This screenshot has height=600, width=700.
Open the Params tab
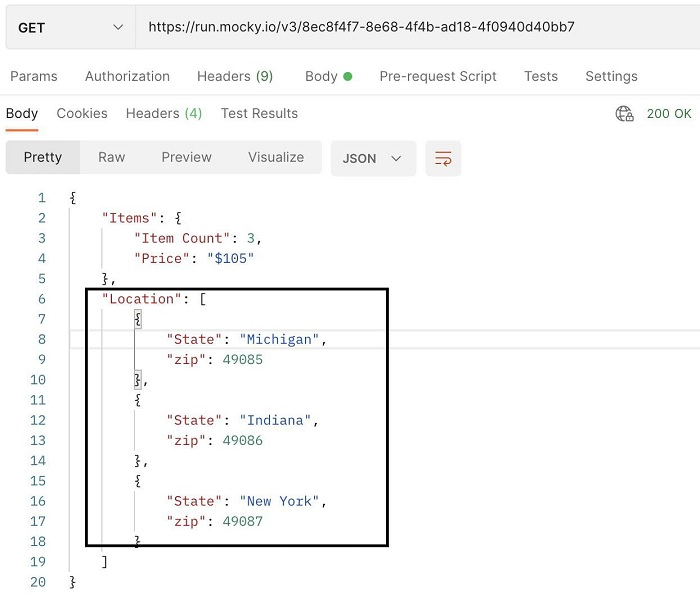(x=34, y=76)
